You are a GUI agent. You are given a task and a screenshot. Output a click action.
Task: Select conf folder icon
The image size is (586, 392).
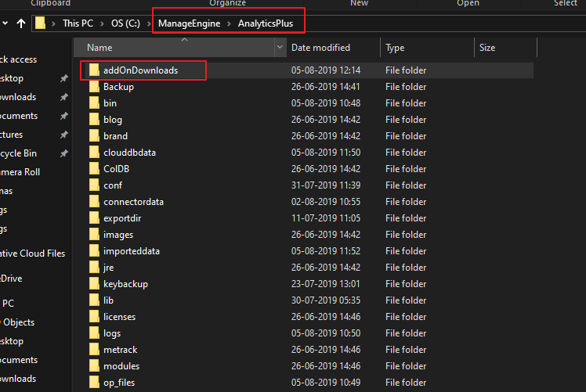[94, 185]
